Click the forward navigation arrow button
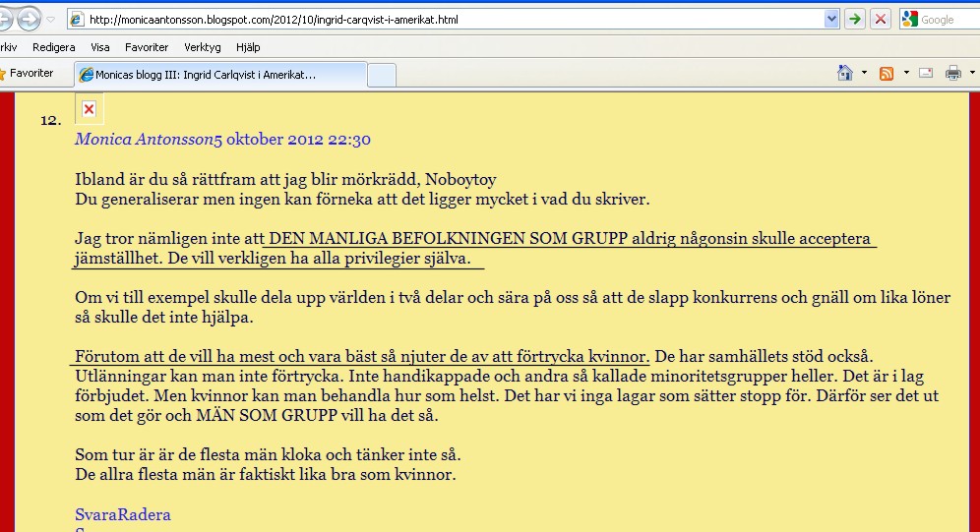 coord(29,20)
